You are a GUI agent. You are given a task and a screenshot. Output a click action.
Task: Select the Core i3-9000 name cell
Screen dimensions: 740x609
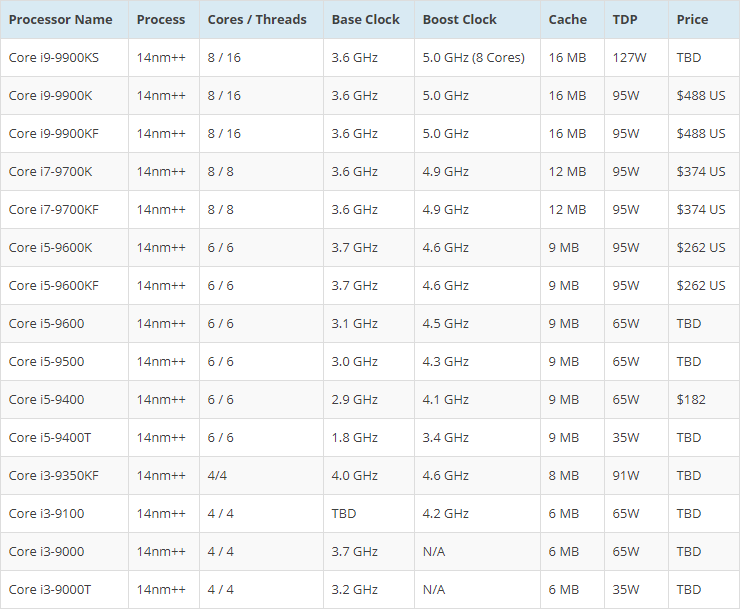pyautogui.click(x=64, y=551)
